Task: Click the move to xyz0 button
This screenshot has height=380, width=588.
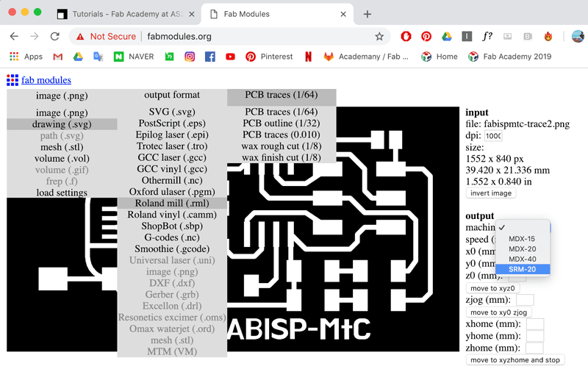Action: [492, 288]
